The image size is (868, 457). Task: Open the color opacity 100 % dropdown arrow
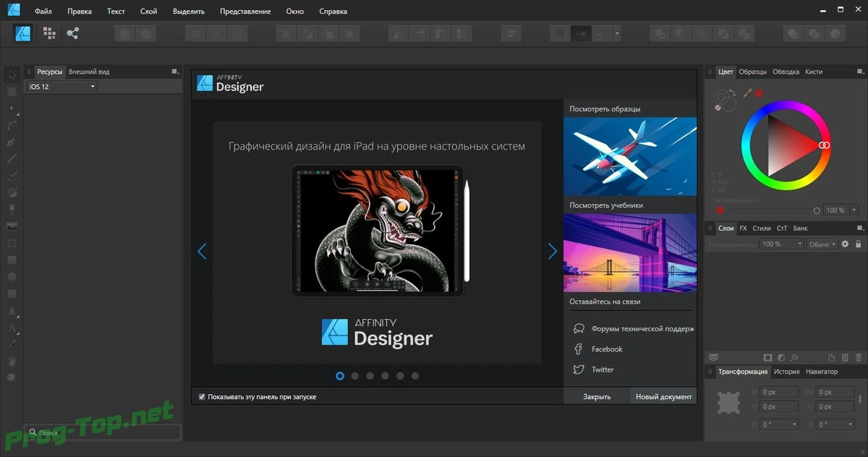[854, 210]
